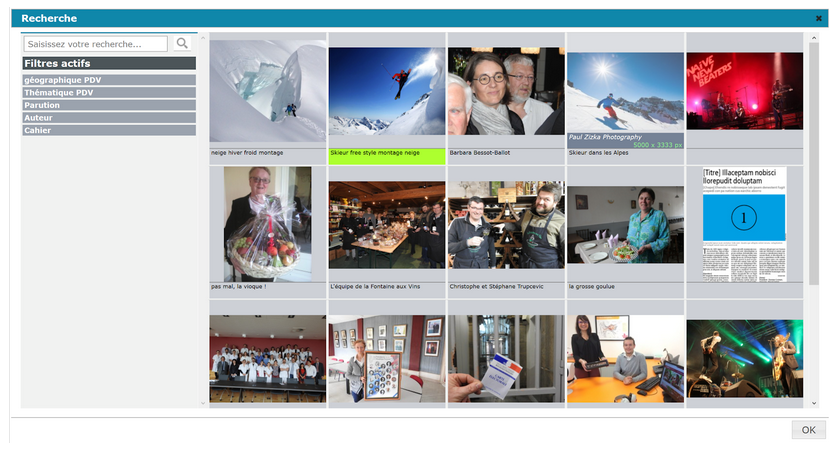Expand the géographique PDV filter
Viewport: 837px width, 450px height.
(x=109, y=80)
